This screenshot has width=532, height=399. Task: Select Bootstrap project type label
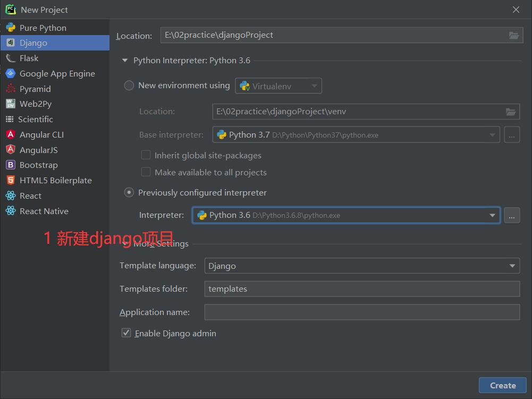click(x=39, y=165)
